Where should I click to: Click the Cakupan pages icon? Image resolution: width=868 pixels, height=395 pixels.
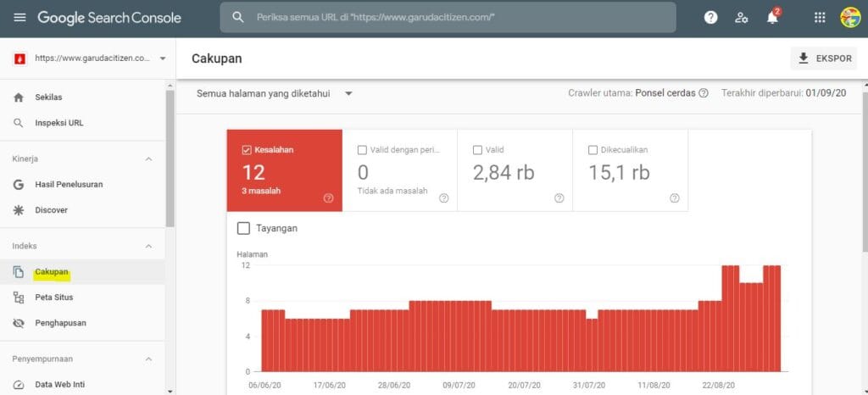[19, 272]
